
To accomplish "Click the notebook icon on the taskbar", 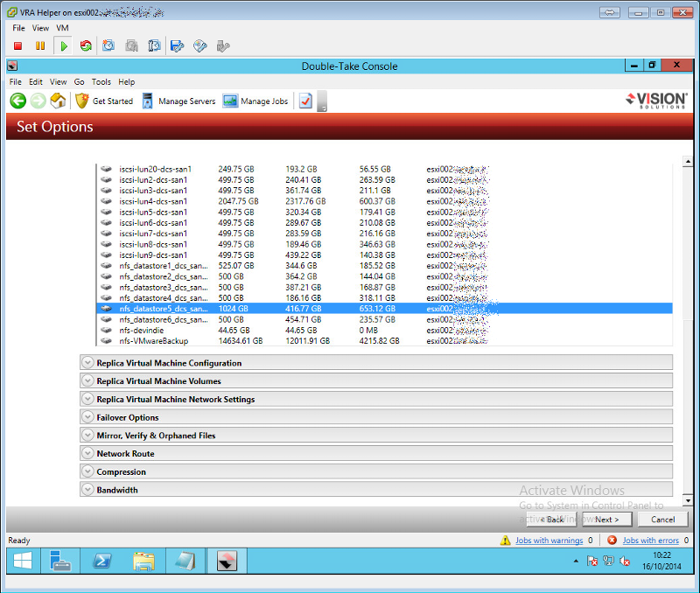I will pyautogui.click(x=185, y=561).
